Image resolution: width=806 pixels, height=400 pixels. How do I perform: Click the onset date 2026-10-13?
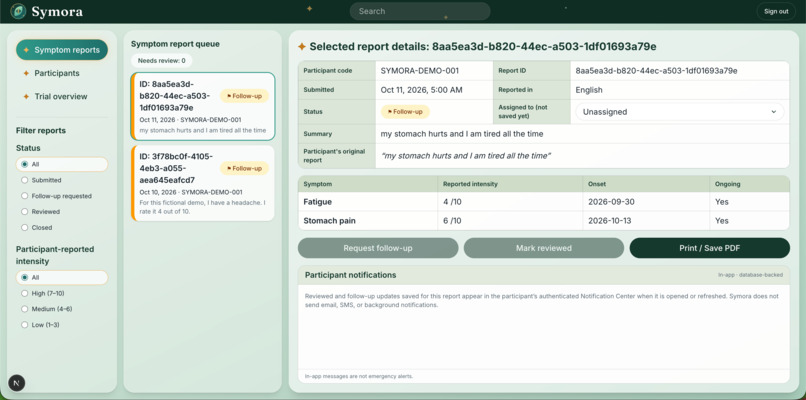tap(610, 221)
